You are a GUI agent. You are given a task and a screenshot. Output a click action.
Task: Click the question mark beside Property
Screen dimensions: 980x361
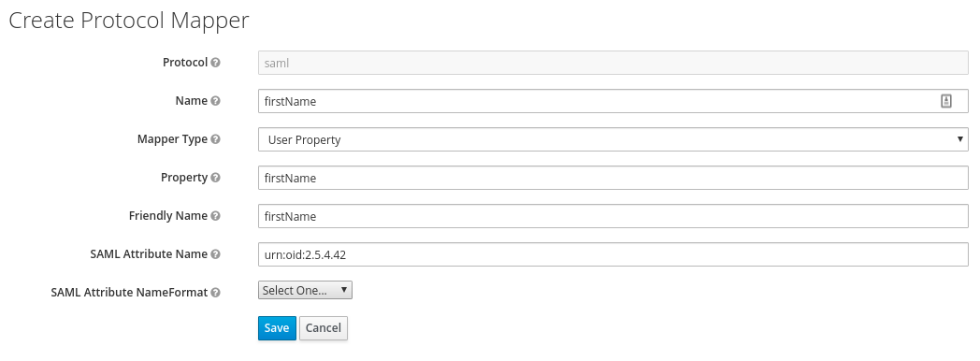(x=216, y=178)
